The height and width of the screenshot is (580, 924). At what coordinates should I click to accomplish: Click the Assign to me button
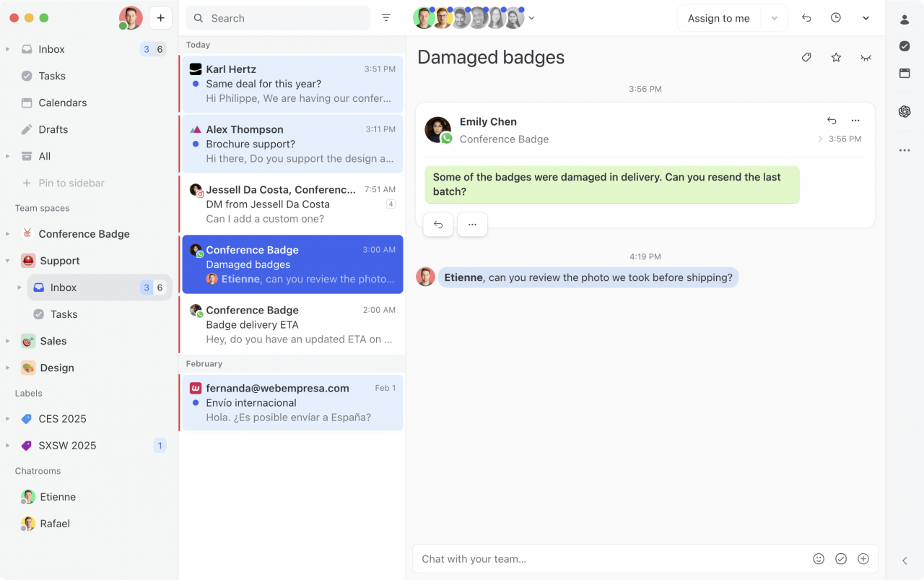718,18
